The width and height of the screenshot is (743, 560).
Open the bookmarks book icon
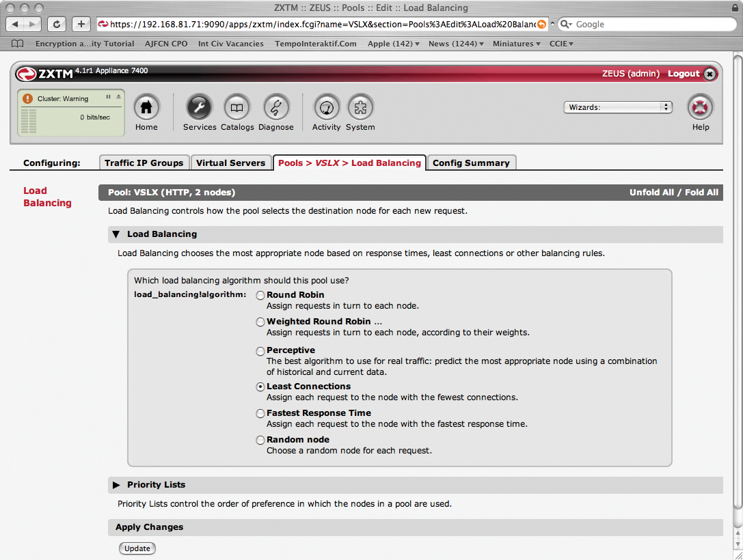(18, 44)
